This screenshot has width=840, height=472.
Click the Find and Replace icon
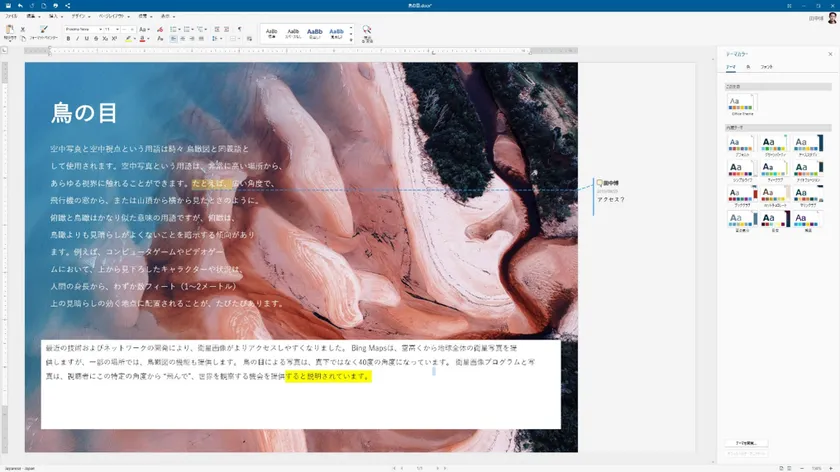pyautogui.click(x=367, y=31)
